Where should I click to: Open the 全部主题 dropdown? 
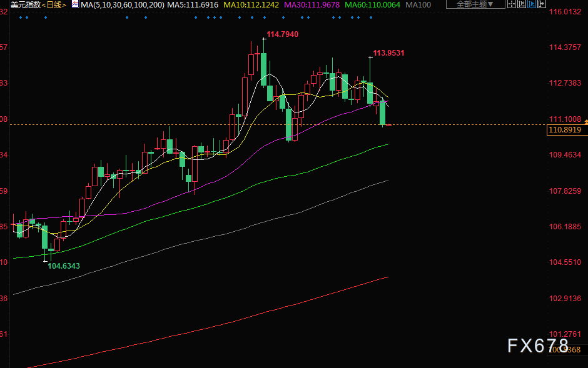475,4
